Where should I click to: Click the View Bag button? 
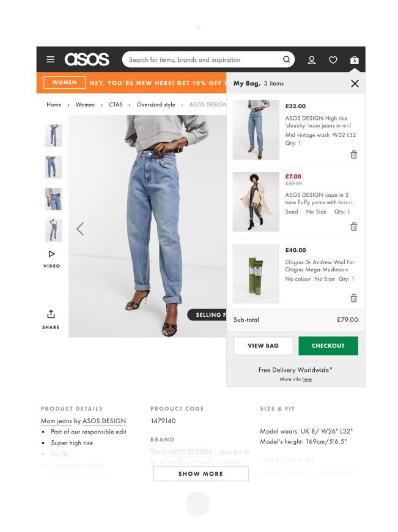tap(263, 345)
